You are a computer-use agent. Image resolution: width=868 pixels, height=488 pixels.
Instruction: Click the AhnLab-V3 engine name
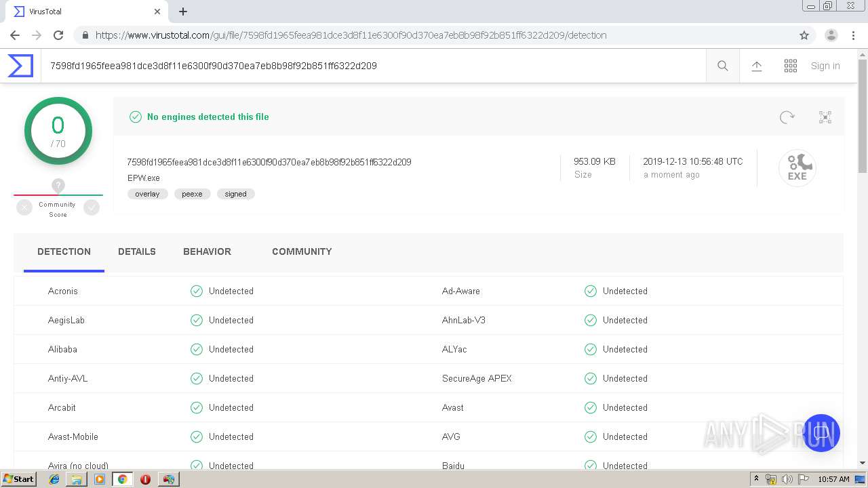click(464, 320)
